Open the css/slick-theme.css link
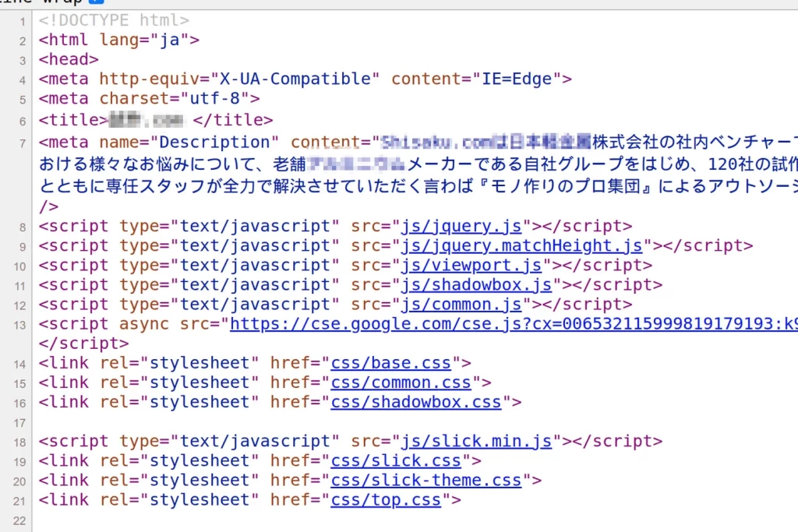 click(x=425, y=480)
